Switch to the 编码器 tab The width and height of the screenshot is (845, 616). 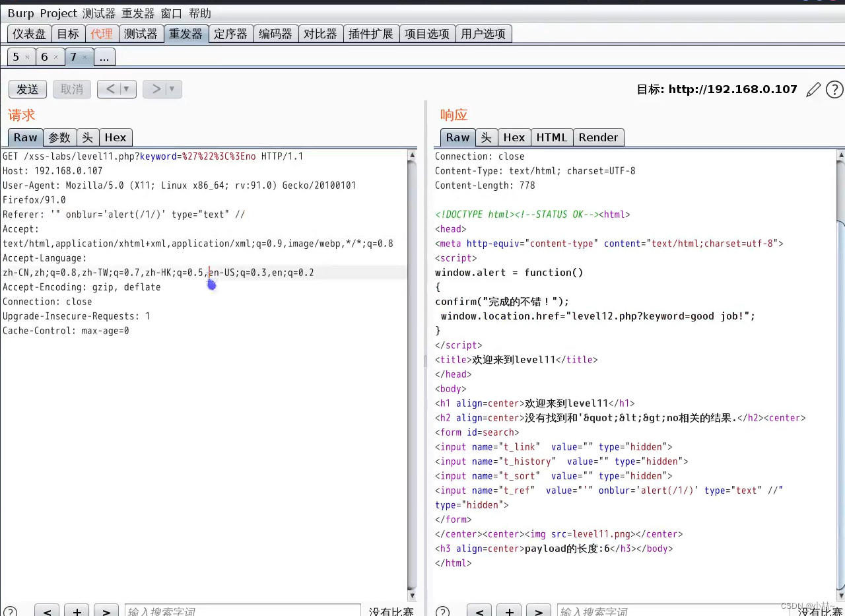[275, 34]
